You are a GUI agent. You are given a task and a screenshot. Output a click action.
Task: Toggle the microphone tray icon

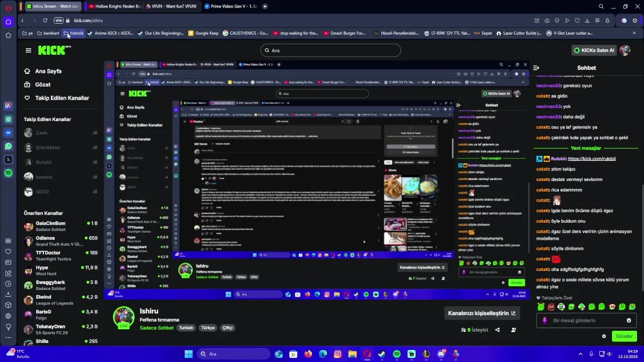coord(591,354)
